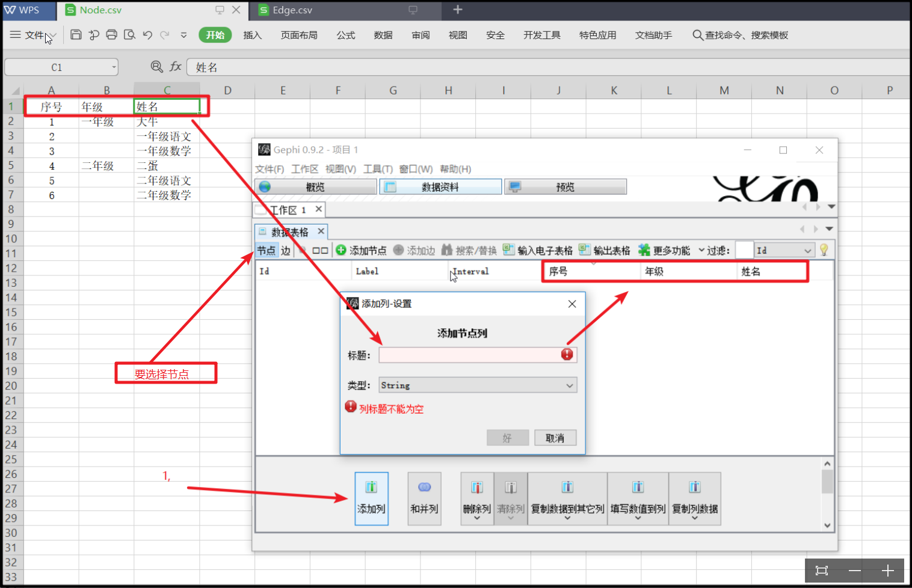
Task: Open Gephi 工具(T) menu
Action: [378, 169]
